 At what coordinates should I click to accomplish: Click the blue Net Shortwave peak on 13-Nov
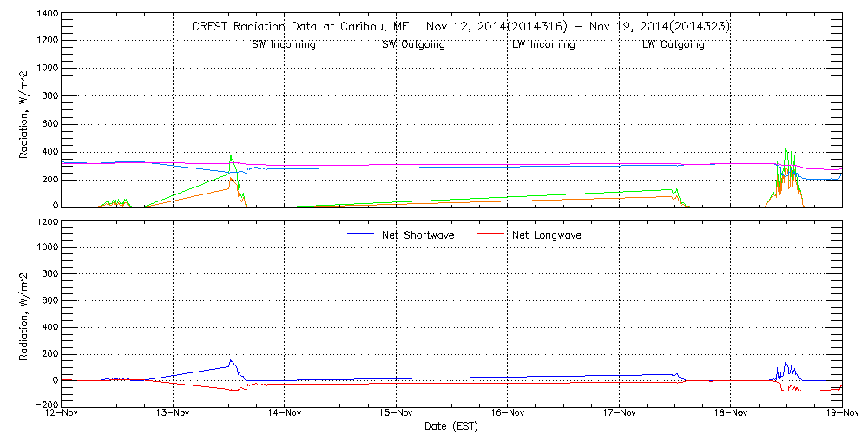(x=231, y=360)
